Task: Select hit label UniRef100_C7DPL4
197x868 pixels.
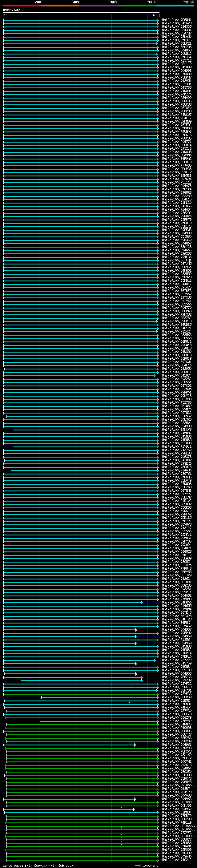Action: 177,653
